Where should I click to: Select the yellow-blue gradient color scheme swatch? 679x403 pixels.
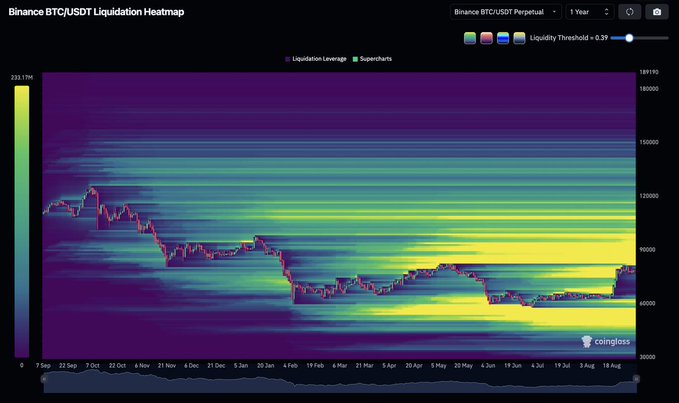tap(519, 38)
